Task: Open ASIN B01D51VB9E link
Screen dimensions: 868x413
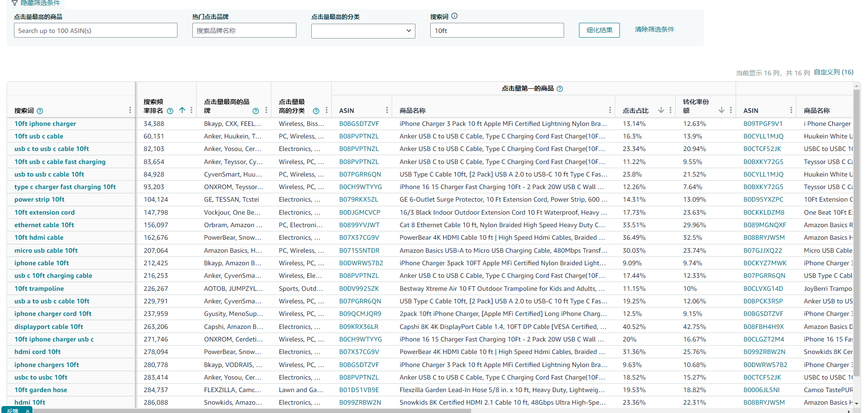Action: [359, 390]
